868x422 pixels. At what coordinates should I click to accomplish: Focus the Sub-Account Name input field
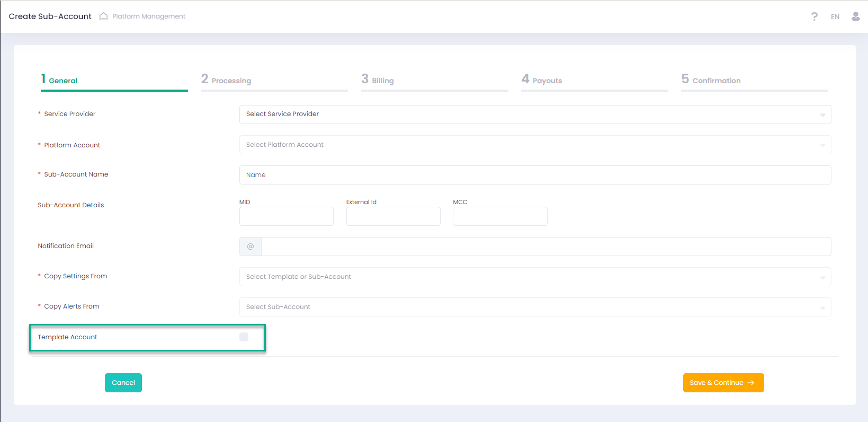pyautogui.click(x=535, y=175)
